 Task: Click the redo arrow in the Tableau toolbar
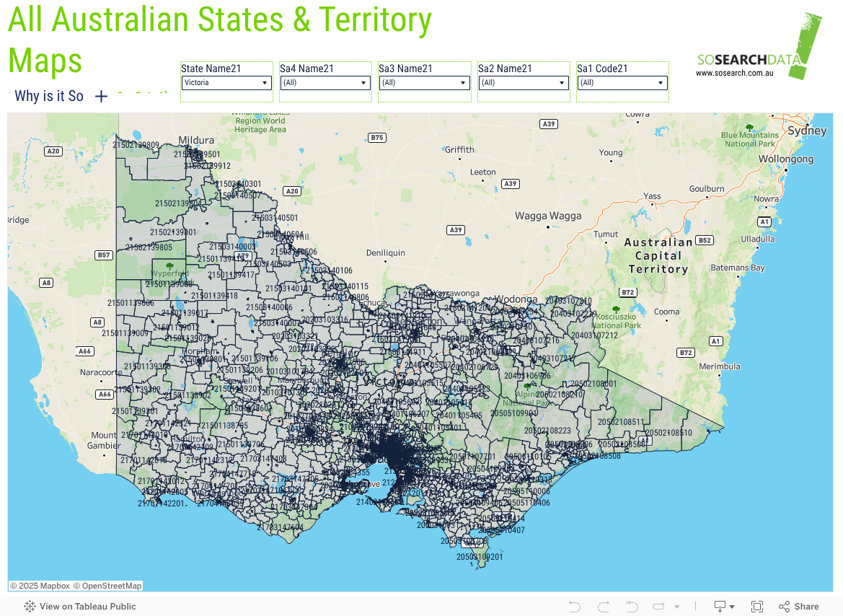(604, 607)
